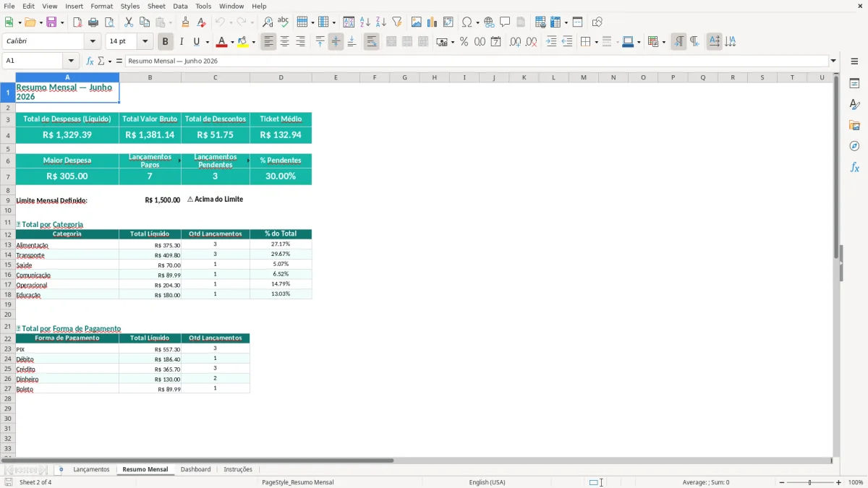Image resolution: width=868 pixels, height=488 pixels.
Task: Open the Sheet menu
Action: (156, 6)
